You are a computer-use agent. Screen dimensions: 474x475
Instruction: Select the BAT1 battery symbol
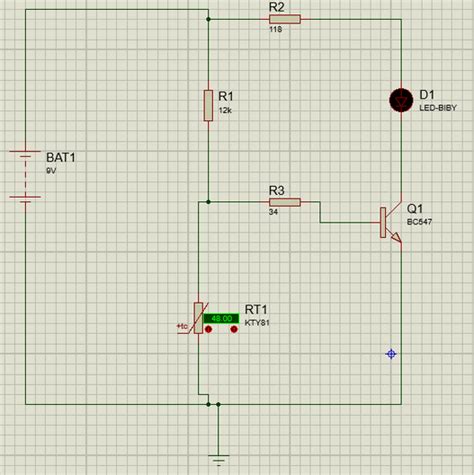pyautogui.click(x=25, y=177)
